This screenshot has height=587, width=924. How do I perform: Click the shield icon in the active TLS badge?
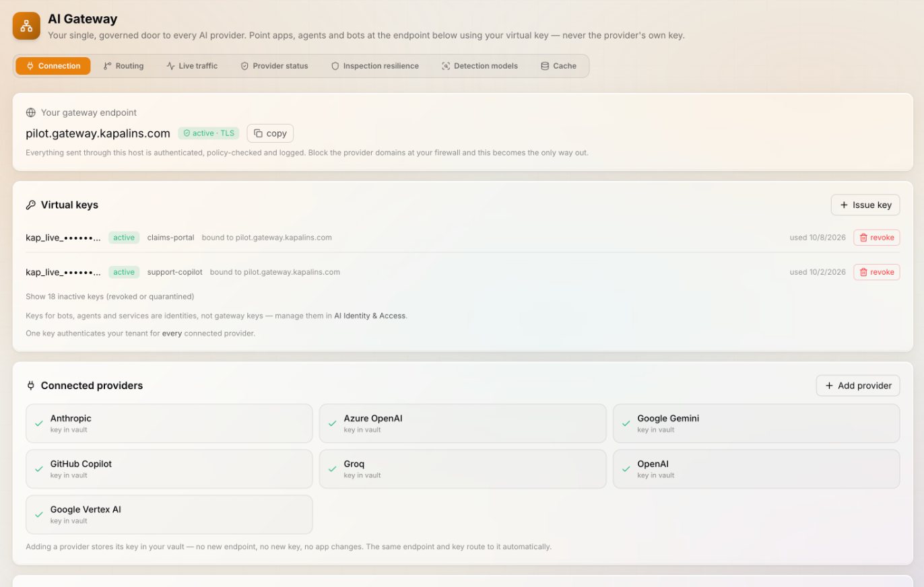pyautogui.click(x=187, y=133)
